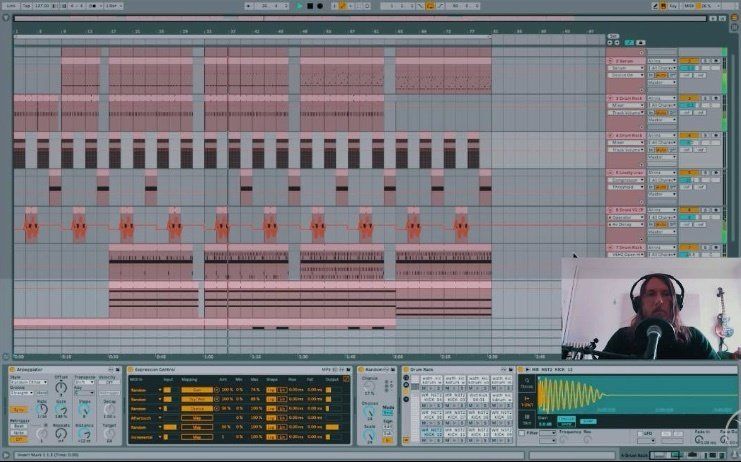Fold the 2 Serum track
This screenshot has width=741, height=462.
(611, 61)
